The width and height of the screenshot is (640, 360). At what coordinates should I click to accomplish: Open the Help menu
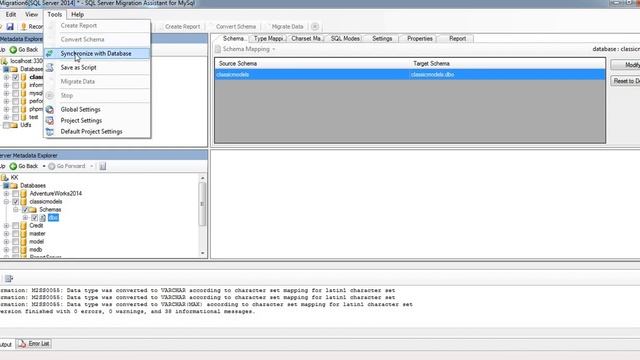(78, 14)
